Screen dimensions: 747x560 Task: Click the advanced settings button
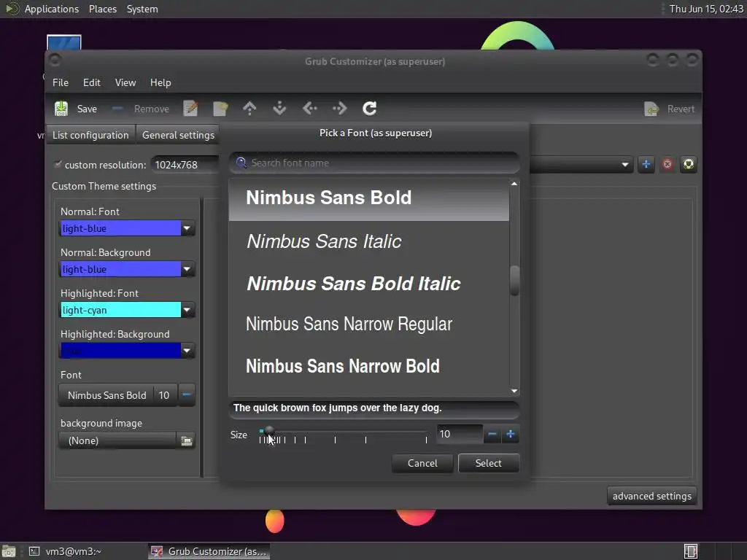(x=651, y=496)
